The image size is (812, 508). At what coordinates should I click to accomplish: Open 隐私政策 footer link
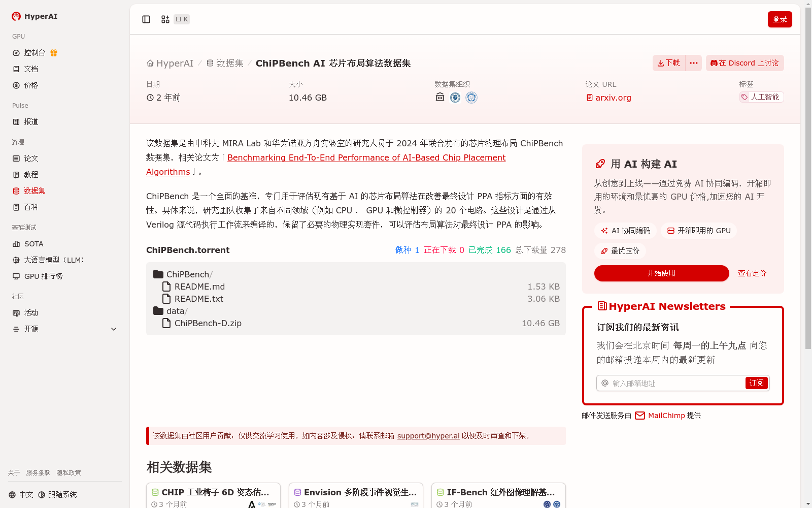pos(69,473)
